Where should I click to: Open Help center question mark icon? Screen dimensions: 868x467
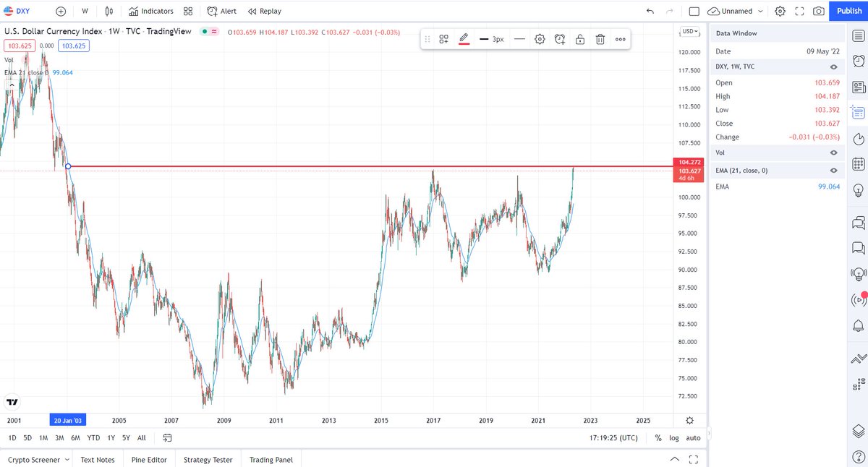click(x=858, y=455)
